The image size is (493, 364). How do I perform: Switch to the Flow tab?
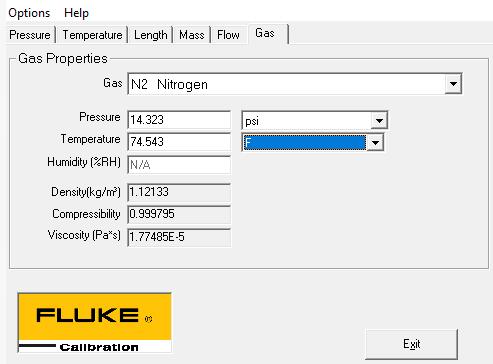pos(228,35)
